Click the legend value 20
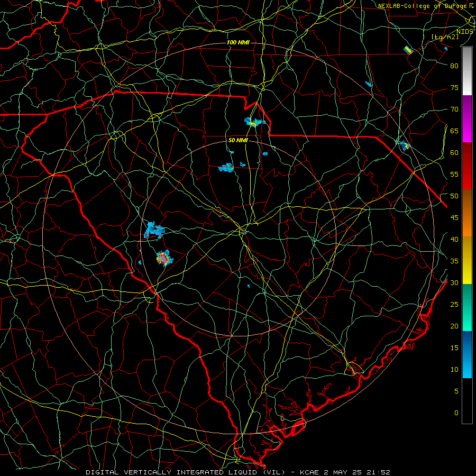This screenshot has height=476, width=476. [454, 326]
